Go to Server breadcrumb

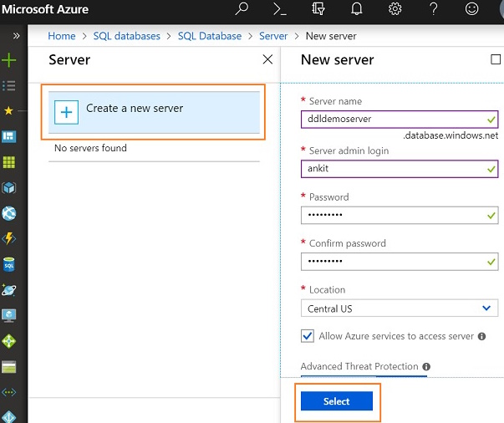click(273, 36)
